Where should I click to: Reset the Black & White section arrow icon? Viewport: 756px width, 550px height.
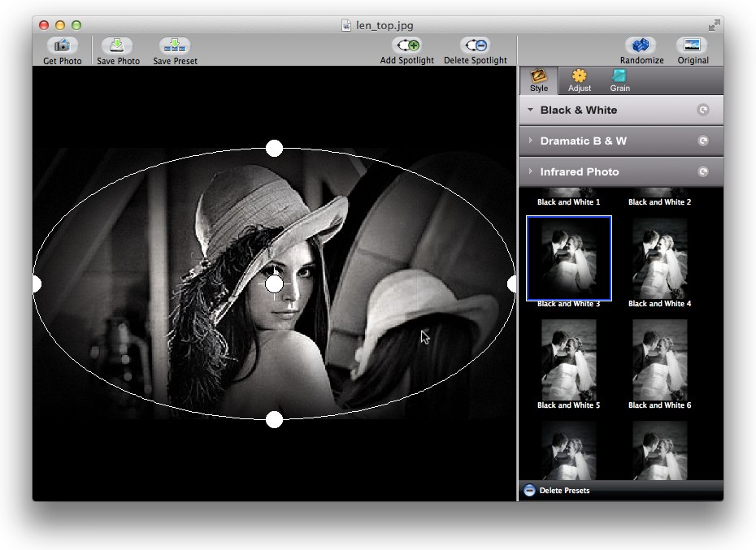click(x=703, y=110)
